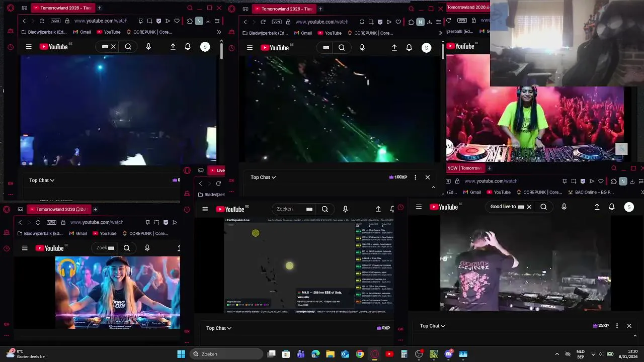The width and height of the screenshot is (644, 362).
Task: Collapse chat using chevron below 100XP close button
Action: tap(433, 187)
